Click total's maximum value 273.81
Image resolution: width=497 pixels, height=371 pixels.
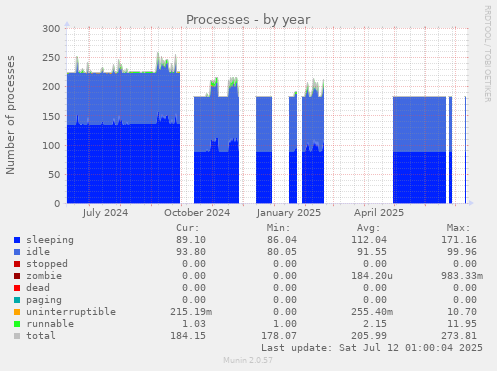click(x=459, y=336)
